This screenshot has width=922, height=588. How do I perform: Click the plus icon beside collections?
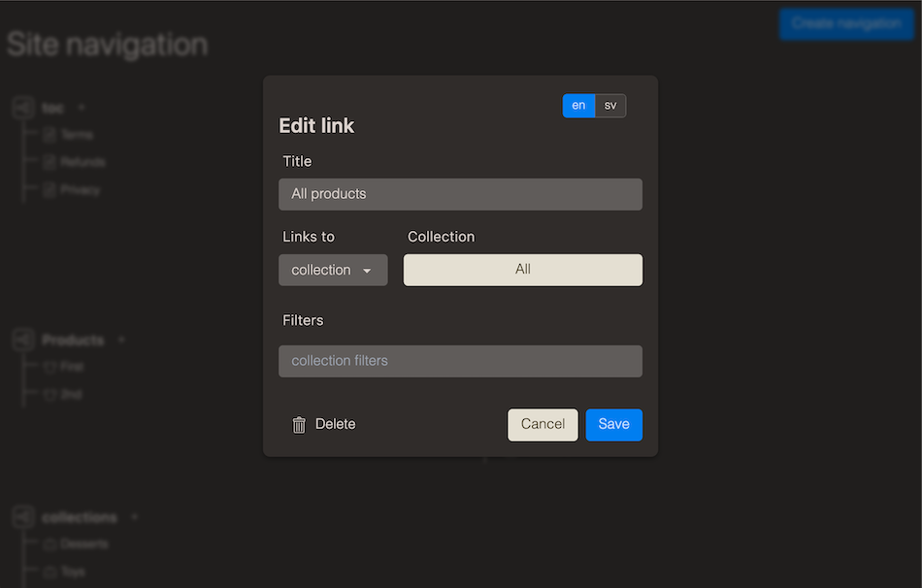point(134,517)
